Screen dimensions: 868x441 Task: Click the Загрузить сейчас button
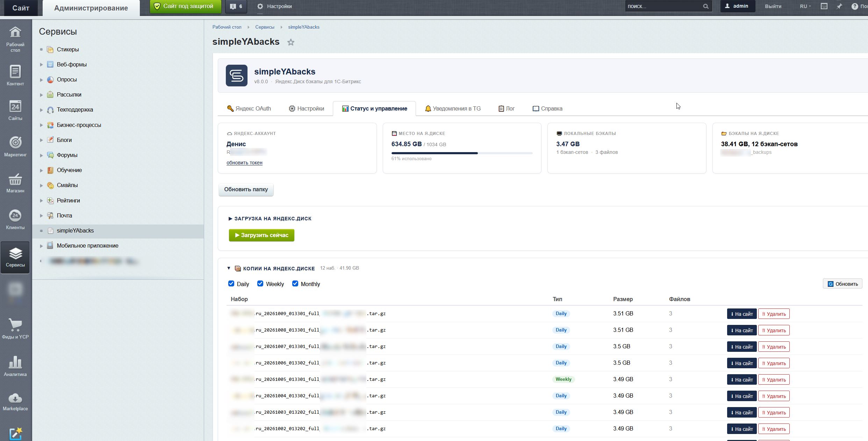point(261,235)
